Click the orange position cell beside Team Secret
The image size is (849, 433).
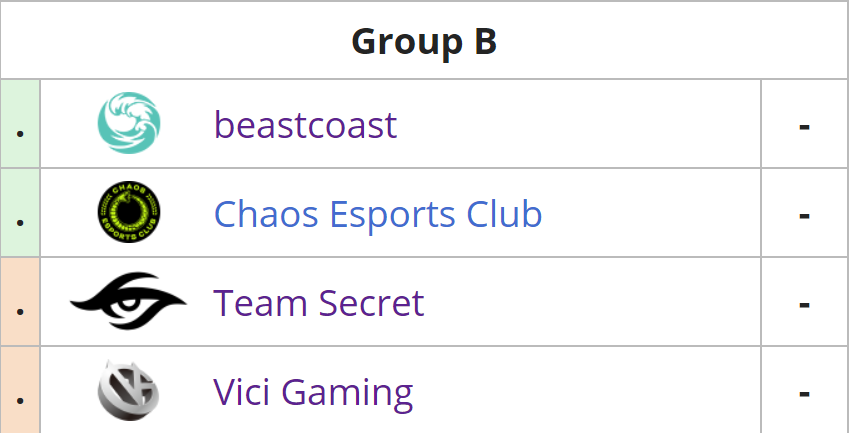20,301
